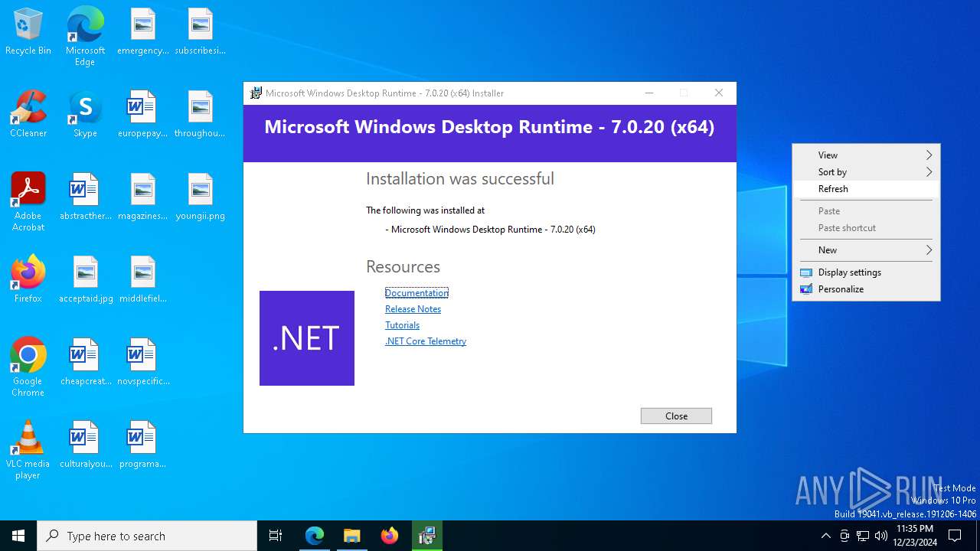Screen dimensions: 980x551
Task: Open the CCleaner desktop shortcut
Action: 28,115
